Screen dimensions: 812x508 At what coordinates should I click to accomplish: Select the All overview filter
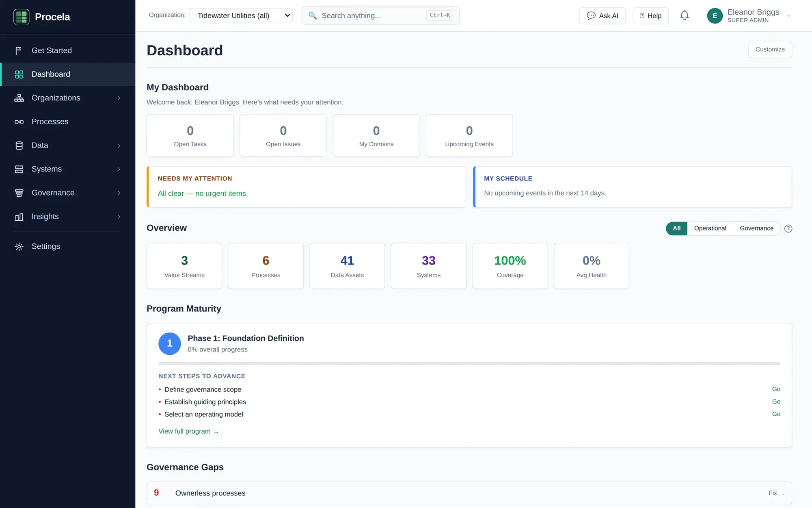pos(676,228)
